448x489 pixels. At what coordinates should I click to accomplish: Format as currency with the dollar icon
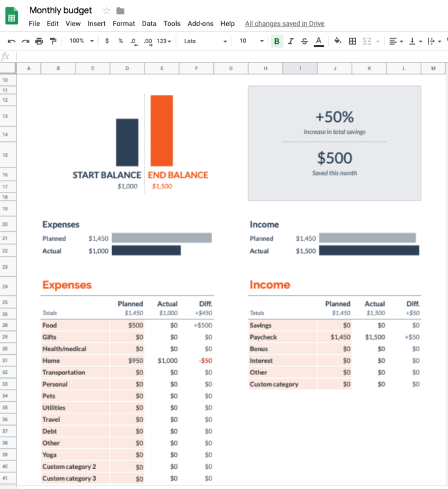coord(107,41)
